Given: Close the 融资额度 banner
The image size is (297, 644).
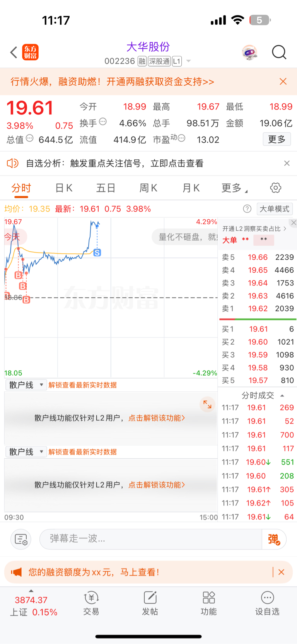Looking at the screenshot, I should (x=282, y=572).
